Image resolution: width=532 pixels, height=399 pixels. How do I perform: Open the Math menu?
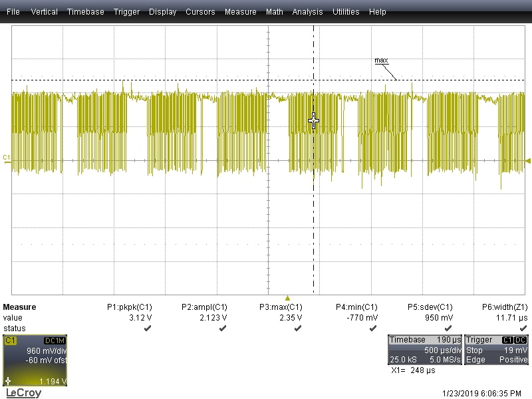(275, 12)
